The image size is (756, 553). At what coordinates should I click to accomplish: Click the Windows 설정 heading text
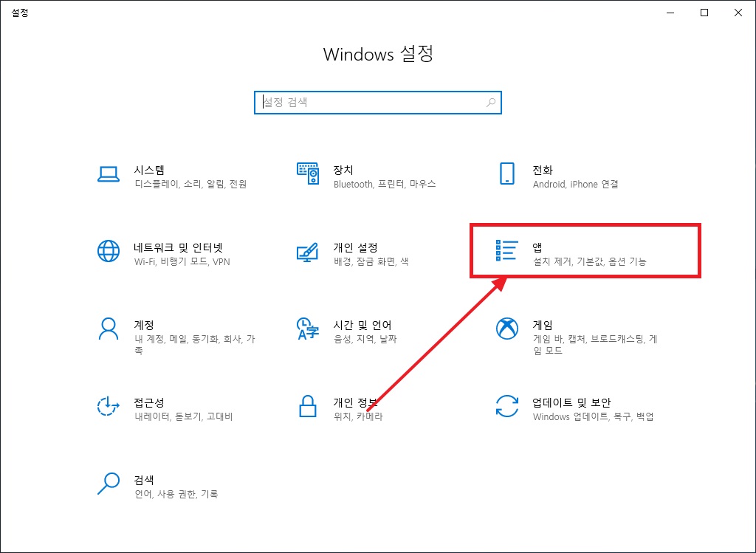tap(378, 54)
